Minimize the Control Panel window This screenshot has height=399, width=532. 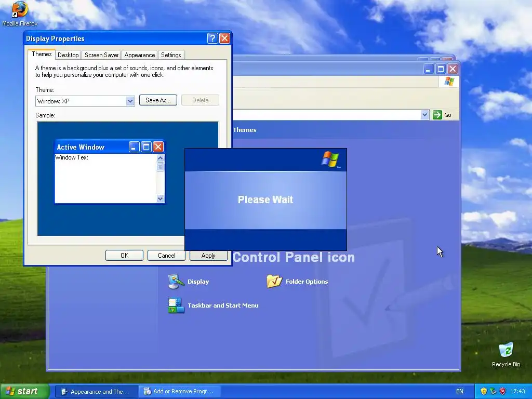tap(429, 69)
